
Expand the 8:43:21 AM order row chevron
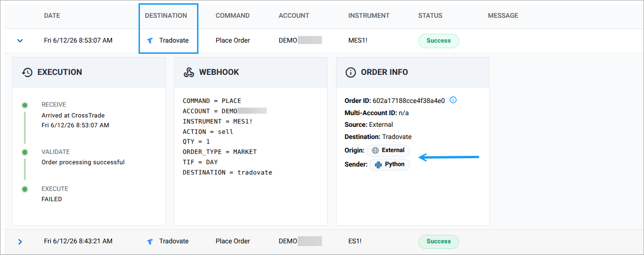(20, 242)
